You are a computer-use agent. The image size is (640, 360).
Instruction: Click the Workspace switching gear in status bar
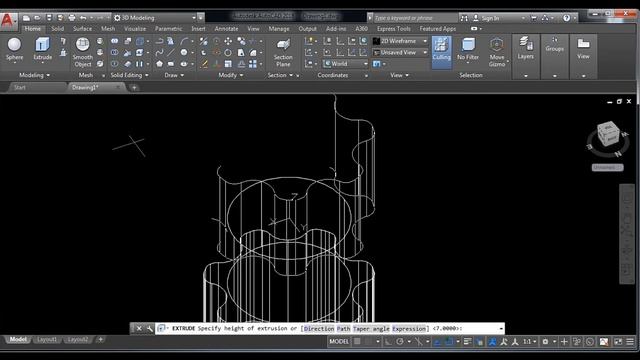click(x=545, y=342)
